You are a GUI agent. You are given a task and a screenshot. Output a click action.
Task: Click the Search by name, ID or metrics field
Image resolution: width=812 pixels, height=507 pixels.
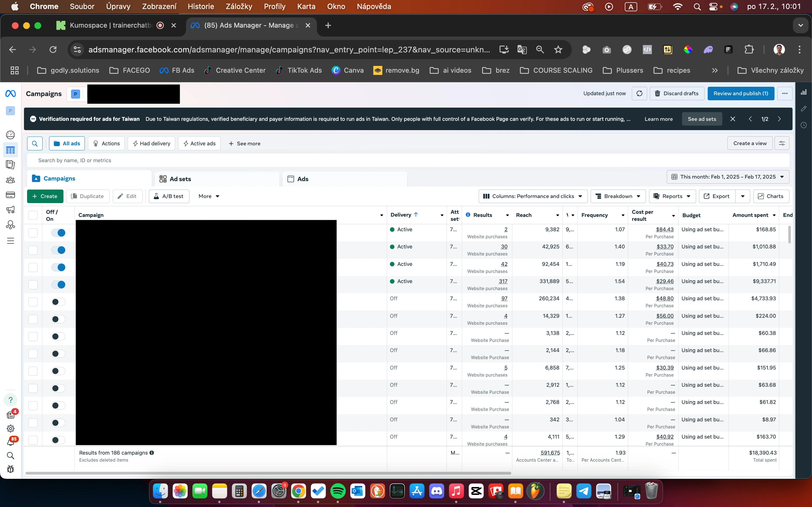235,161
